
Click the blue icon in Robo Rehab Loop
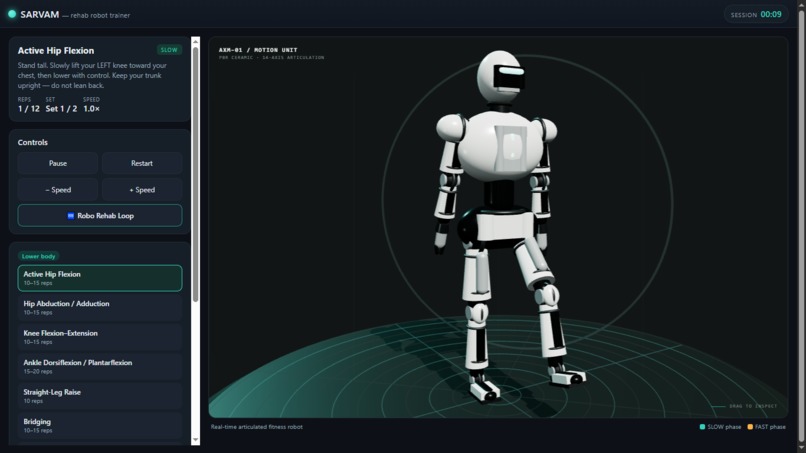click(71, 216)
